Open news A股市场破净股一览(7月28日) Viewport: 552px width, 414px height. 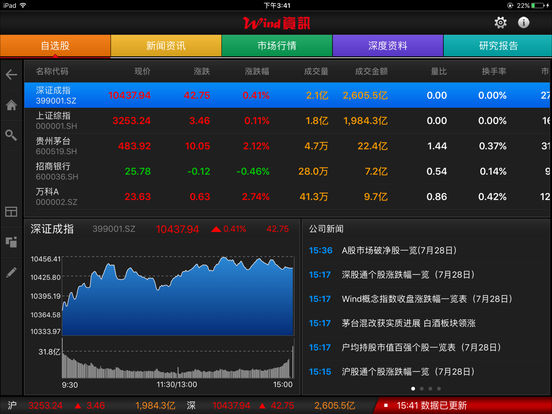[399, 250]
